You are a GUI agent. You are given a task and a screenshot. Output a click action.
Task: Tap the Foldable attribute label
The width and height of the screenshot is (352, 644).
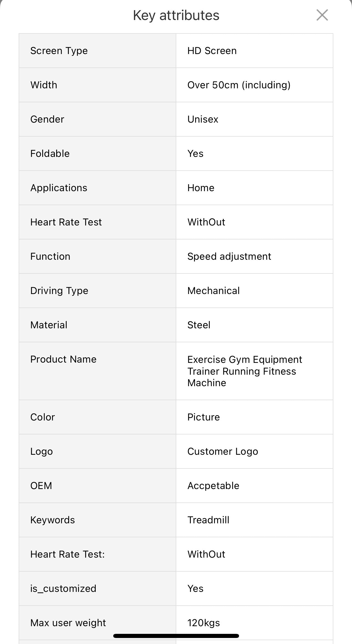[x=50, y=154]
